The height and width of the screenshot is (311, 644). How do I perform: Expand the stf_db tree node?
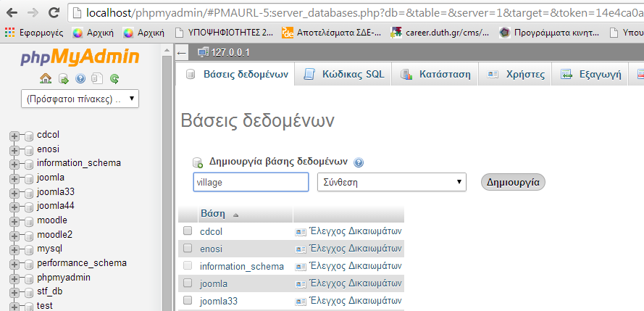click(x=14, y=292)
